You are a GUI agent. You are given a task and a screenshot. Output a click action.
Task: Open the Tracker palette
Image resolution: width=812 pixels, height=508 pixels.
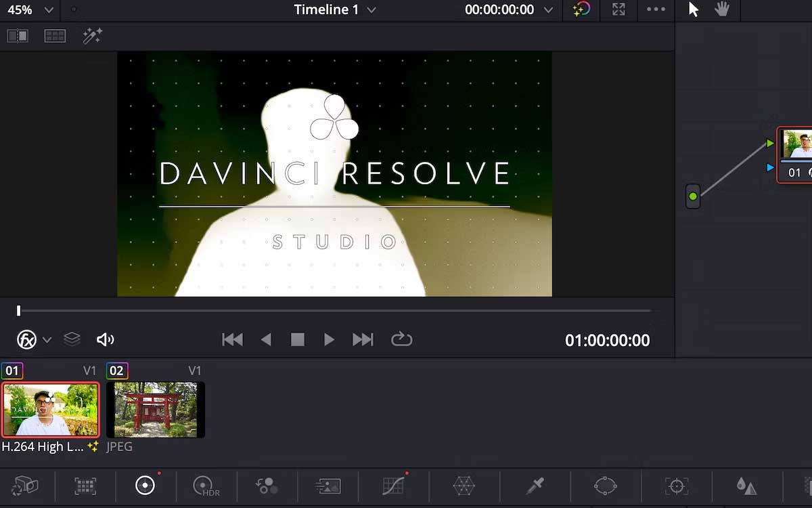point(676,486)
